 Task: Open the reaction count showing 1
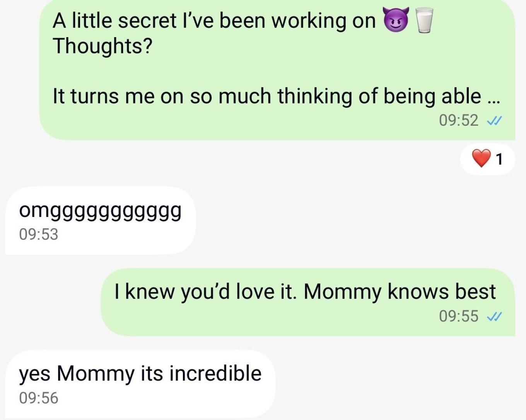(500, 159)
